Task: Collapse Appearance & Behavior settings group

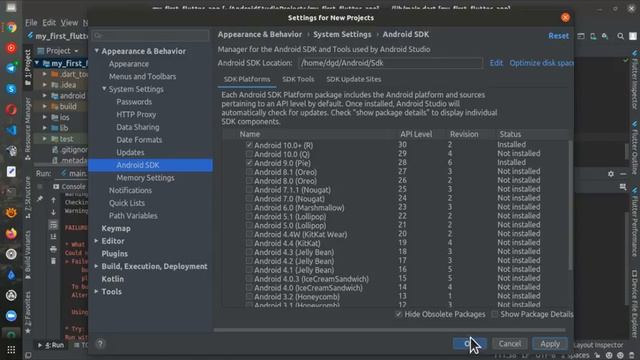Action: pos(97,51)
